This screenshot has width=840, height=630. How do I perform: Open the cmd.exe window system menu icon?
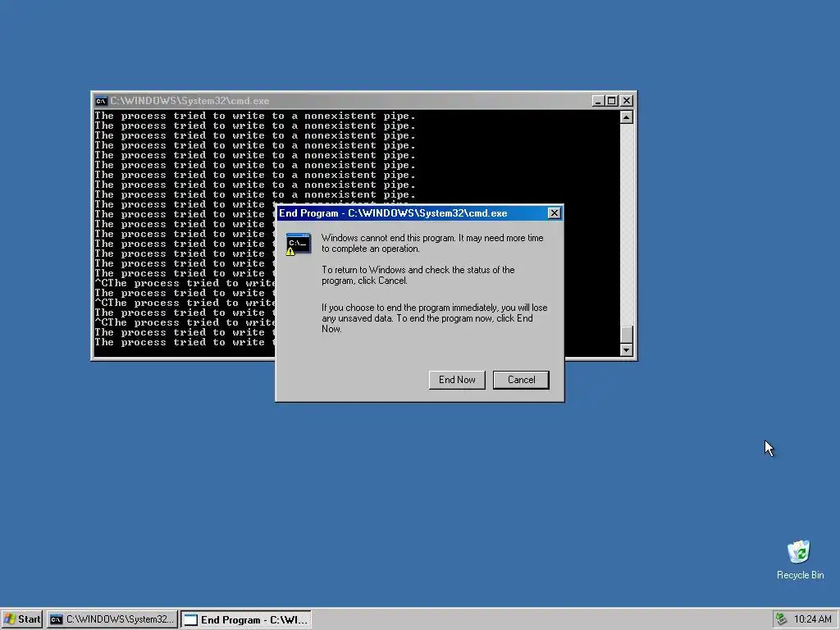tap(101, 101)
